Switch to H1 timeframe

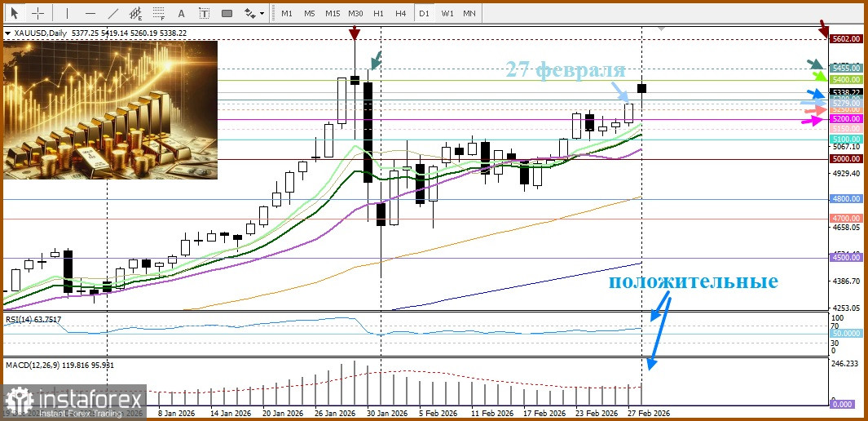pyautogui.click(x=379, y=13)
